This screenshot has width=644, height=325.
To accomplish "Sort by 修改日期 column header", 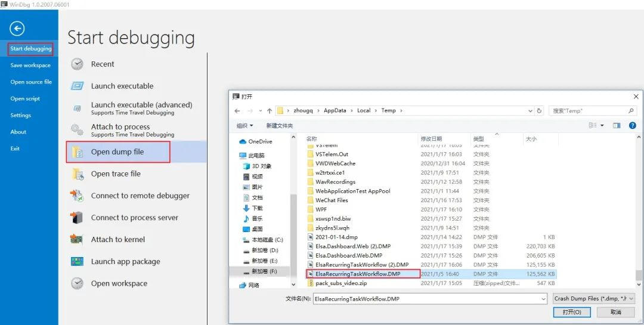I will pos(444,139).
